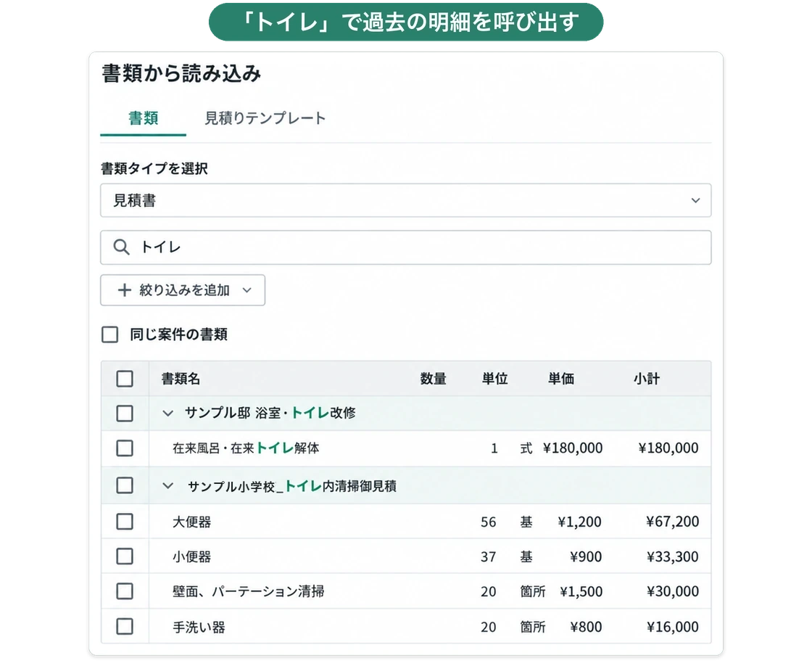Click the 数量 column header
Viewport: 812px width, 666px height.
tap(433, 379)
